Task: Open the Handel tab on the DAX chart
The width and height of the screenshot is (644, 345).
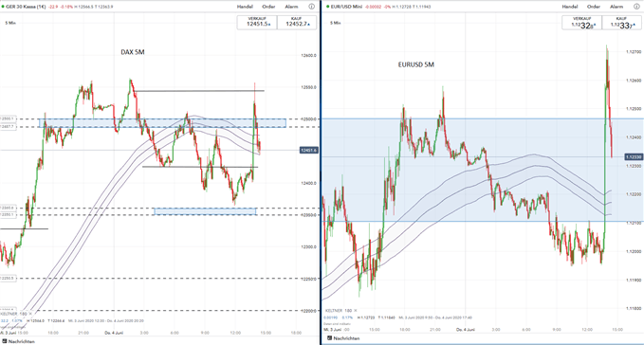Action: click(x=246, y=7)
